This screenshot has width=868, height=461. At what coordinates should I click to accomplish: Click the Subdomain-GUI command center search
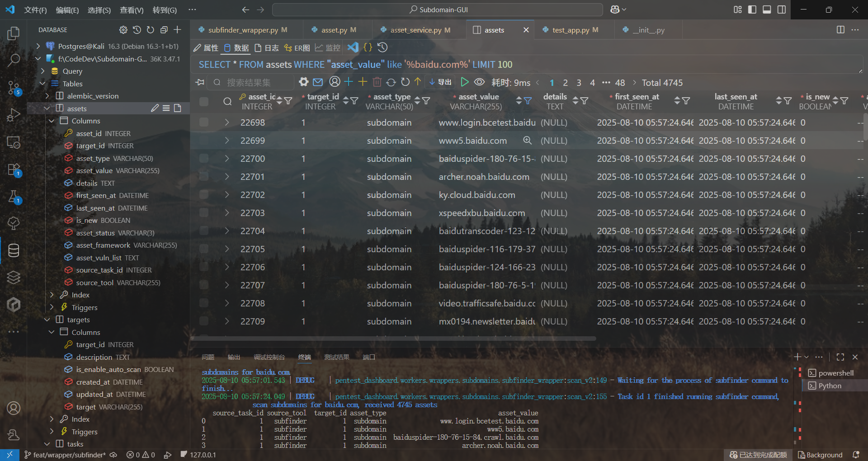(x=438, y=9)
